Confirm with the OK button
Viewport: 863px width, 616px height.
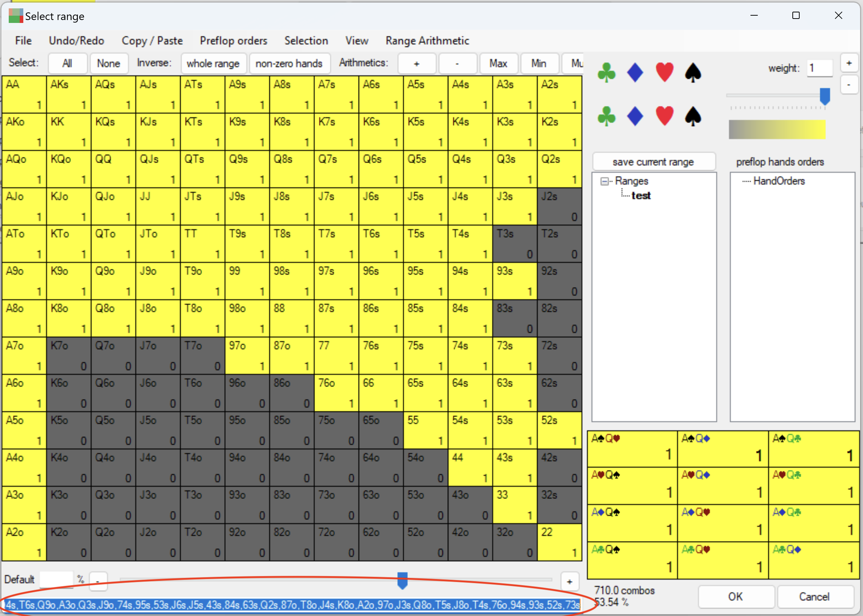736,596
